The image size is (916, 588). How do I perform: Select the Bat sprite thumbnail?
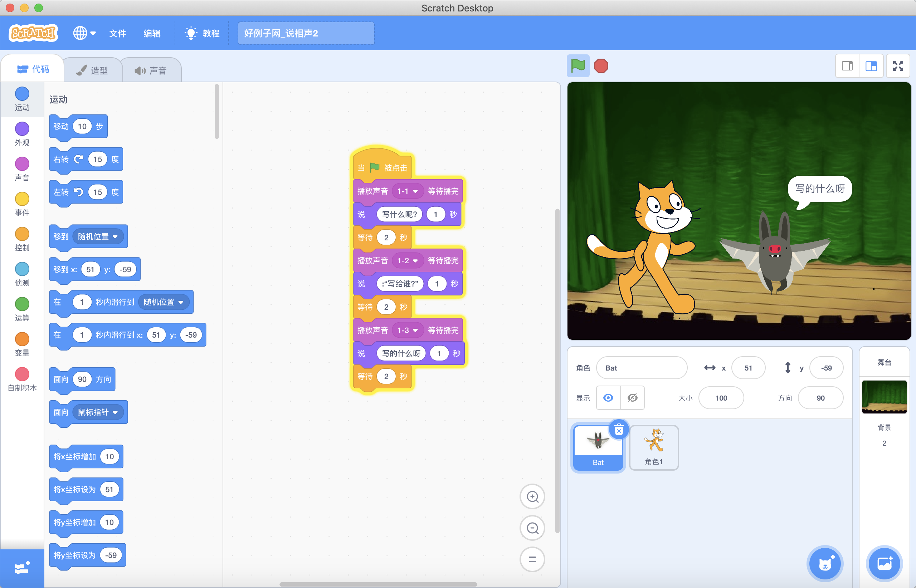point(598,448)
